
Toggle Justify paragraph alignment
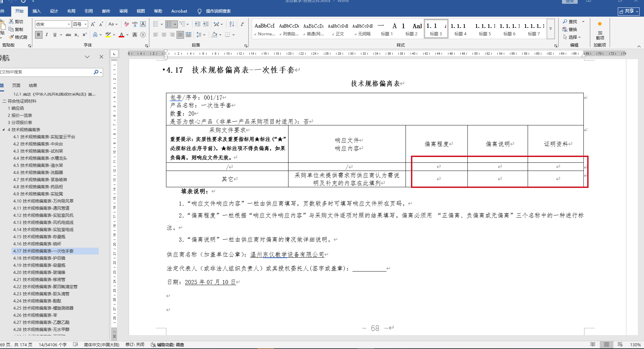(180, 35)
